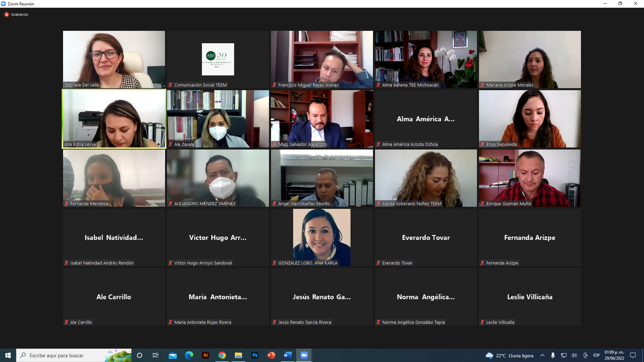Select Ana Edilia Leyva's video thumbnail

(114, 119)
